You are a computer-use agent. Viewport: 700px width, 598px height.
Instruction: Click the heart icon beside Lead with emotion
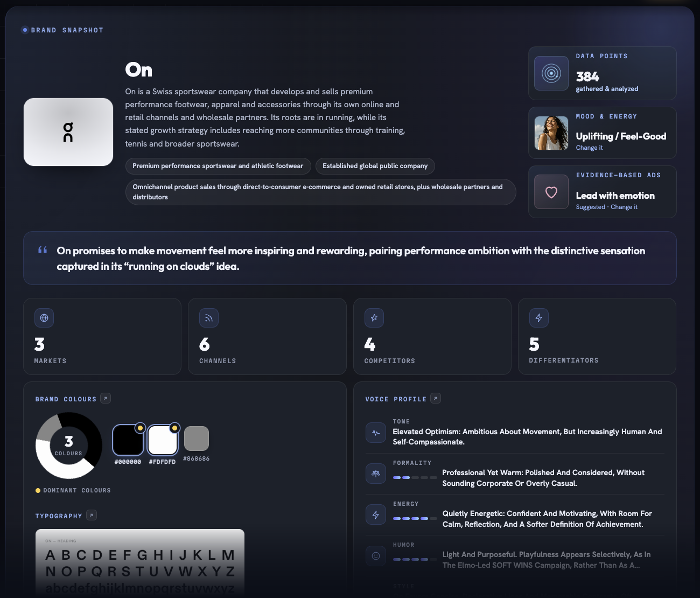[x=551, y=192]
